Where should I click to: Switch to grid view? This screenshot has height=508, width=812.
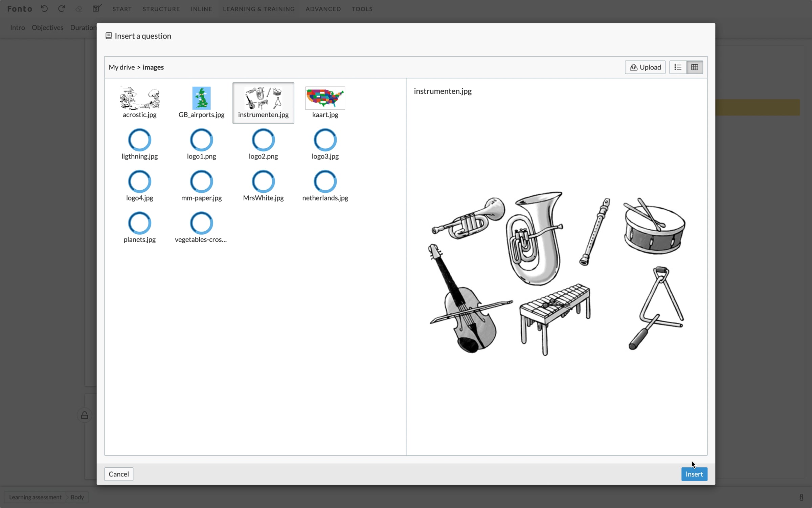pyautogui.click(x=695, y=67)
